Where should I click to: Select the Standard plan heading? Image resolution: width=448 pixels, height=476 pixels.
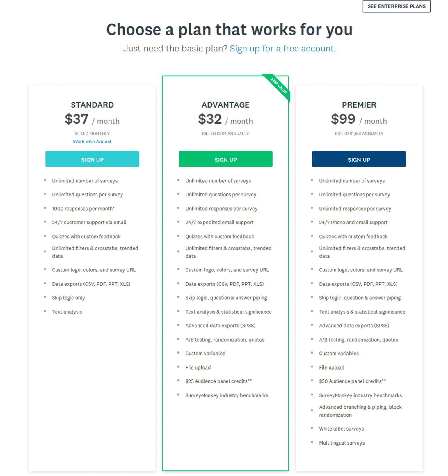coord(92,105)
